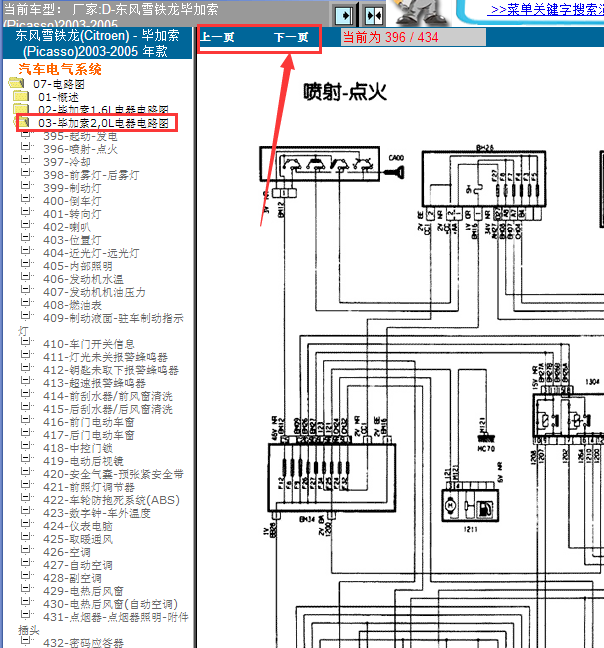Open page 425-取暖通风
604x648 pixels.
tap(78, 539)
